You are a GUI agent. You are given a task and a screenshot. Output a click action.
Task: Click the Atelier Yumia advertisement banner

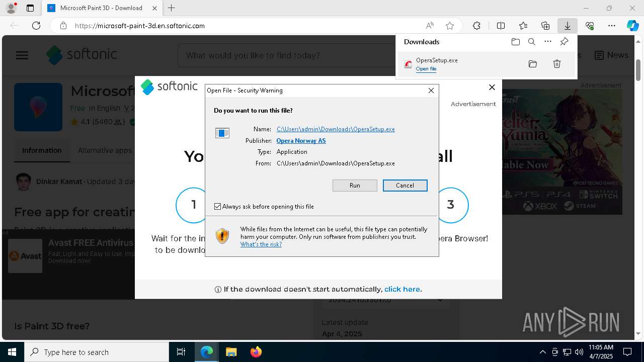(562, 152)
